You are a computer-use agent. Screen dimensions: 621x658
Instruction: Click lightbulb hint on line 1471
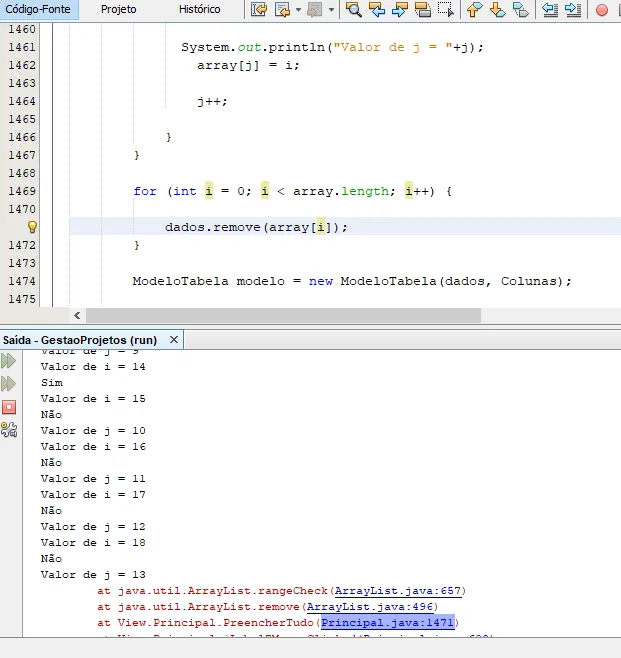(x=31, y=227)
